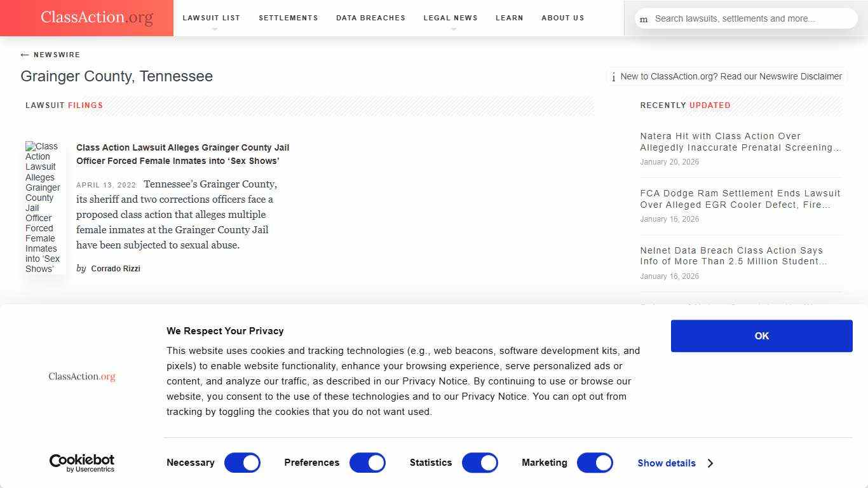Toggle the Necessary cookies switch
The height and width of the screenshot is (488, 868).
point(242,463)
